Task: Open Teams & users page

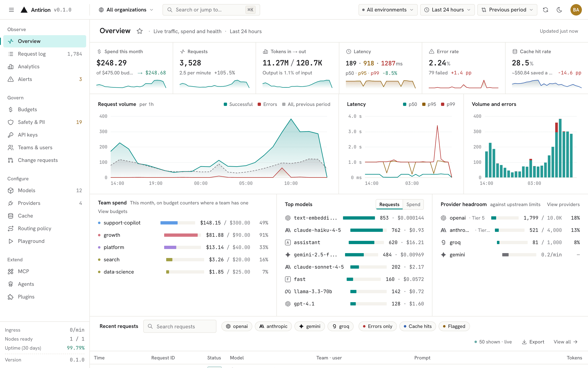Action: coord(45,147)
